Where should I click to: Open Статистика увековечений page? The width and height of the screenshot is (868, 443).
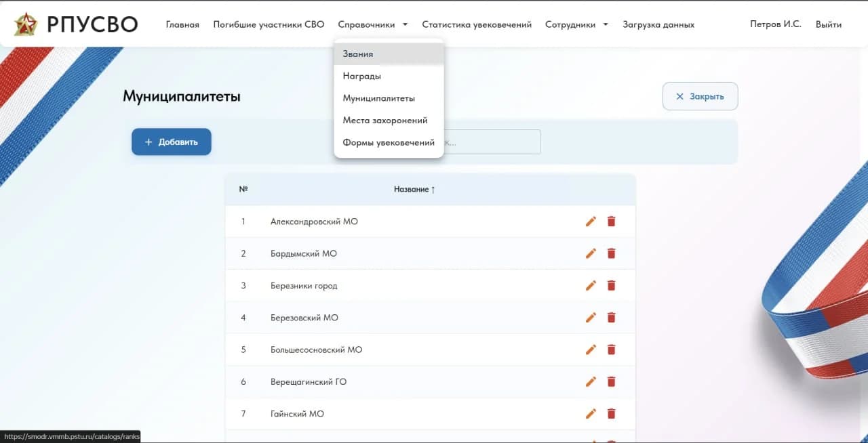click(477, 24)
